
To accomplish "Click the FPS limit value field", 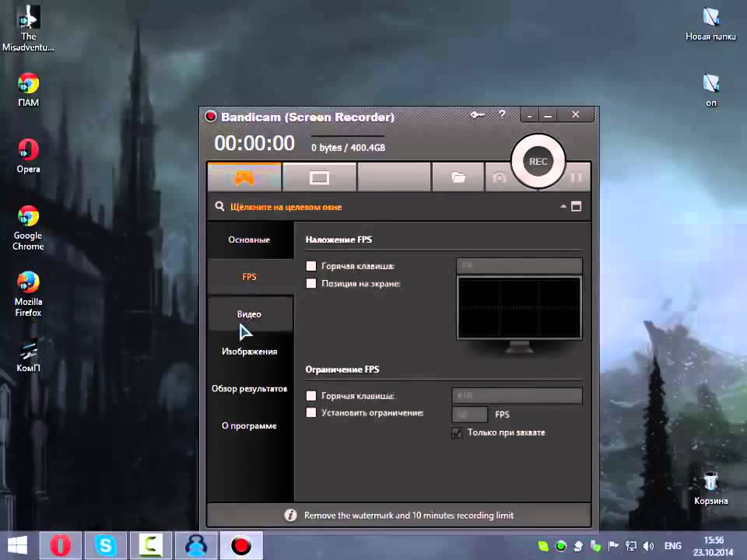I will pos(470,415).
